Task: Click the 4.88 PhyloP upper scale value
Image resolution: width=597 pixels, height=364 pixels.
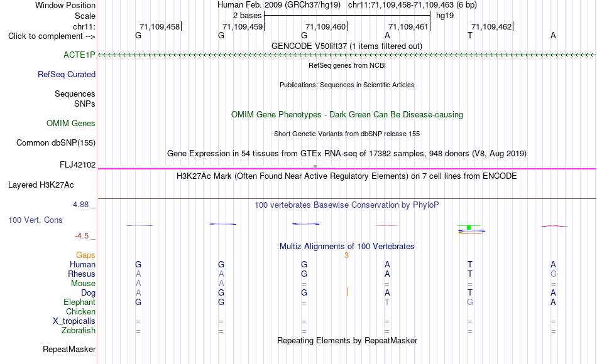Action: (x=80, y=205)
